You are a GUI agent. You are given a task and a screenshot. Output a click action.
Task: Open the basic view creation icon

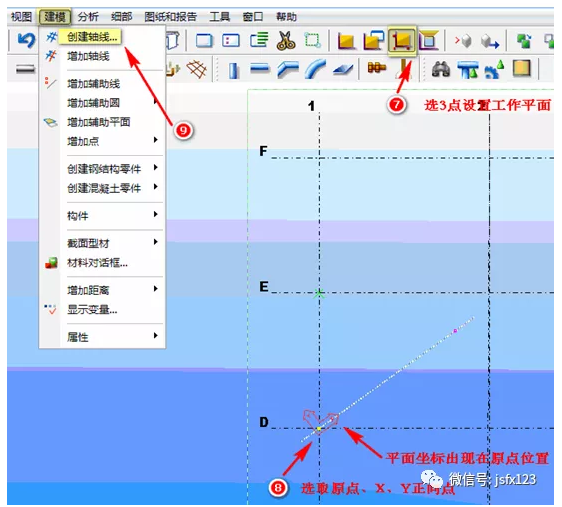pos(204,40)
